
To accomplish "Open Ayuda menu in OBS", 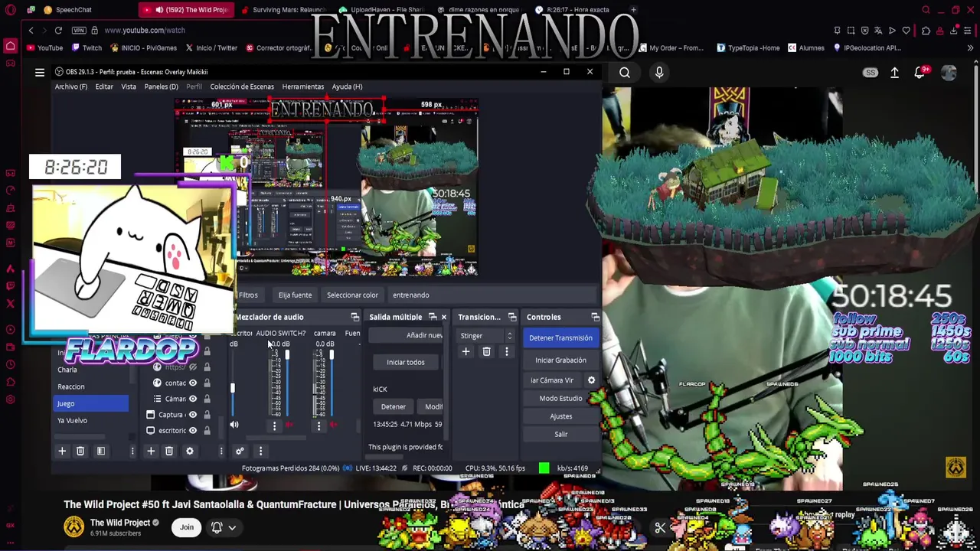I will point(347,86).
